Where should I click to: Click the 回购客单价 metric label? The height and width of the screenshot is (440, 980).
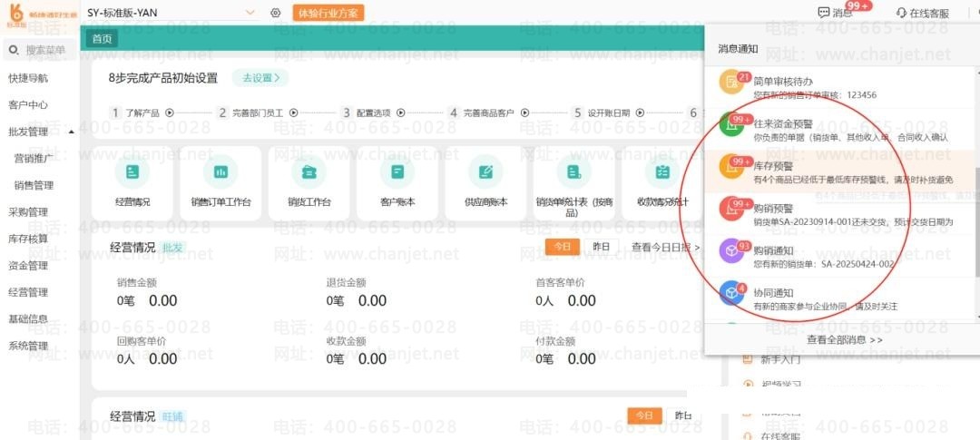click(142, 341)
